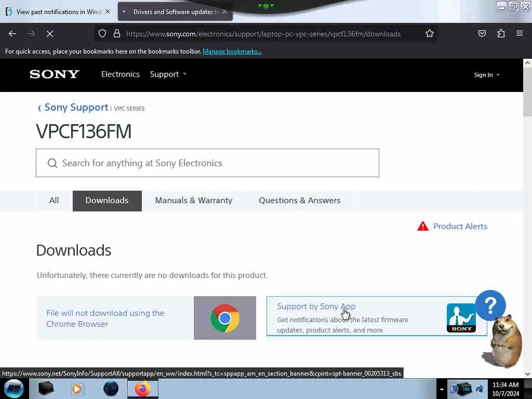Image resolution: width=532 pixels, height=399 pixels.
Task: Stop loading the page with the X button
Action: (x=50, y=34)
